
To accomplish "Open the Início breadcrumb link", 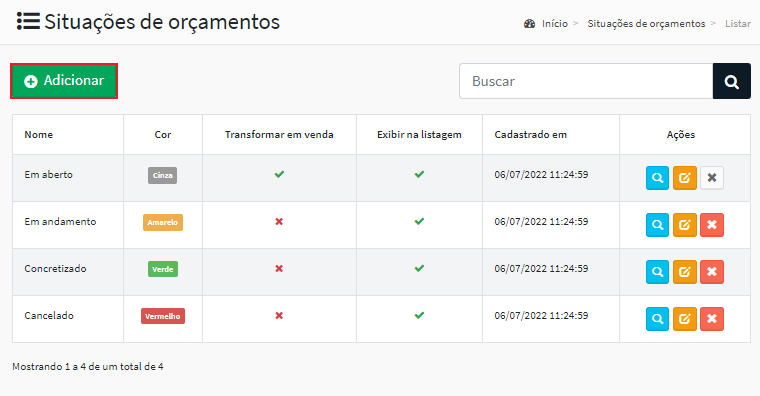I will 554,23.
